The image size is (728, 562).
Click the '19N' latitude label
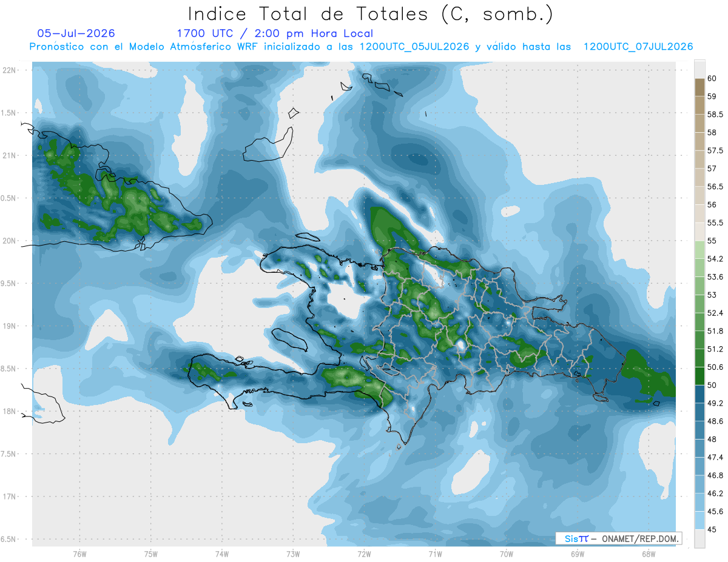[10, 326]
